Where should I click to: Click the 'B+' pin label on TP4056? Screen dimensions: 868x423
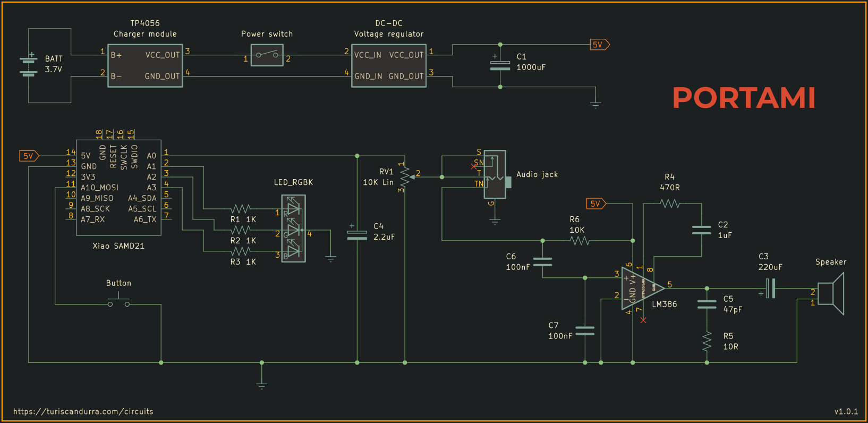116,55
